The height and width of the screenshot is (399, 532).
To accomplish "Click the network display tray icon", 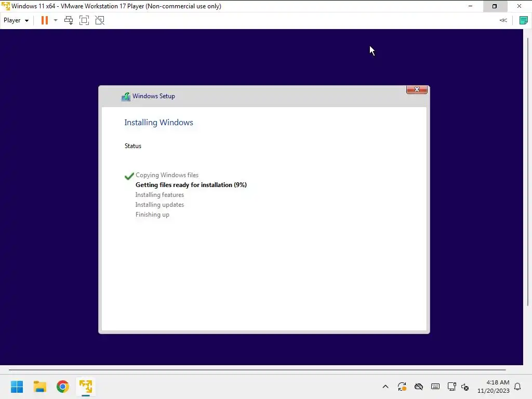I will (451, 387).
